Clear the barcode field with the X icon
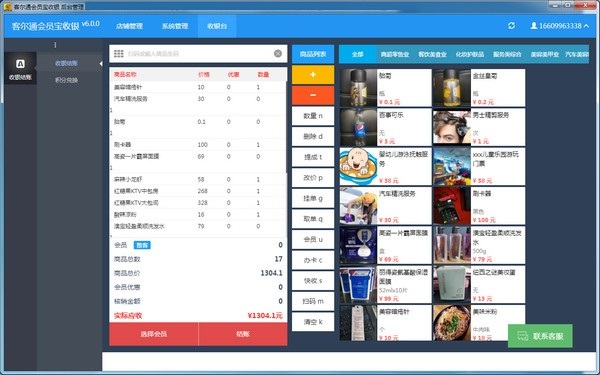The width and height of the screenshot is (600, 375). [278, 54]
